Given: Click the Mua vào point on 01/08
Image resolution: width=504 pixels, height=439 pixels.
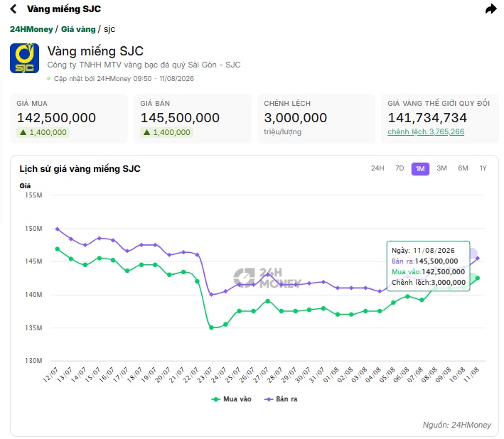Looking at the screenshot, I should click(x=338, y=315).
